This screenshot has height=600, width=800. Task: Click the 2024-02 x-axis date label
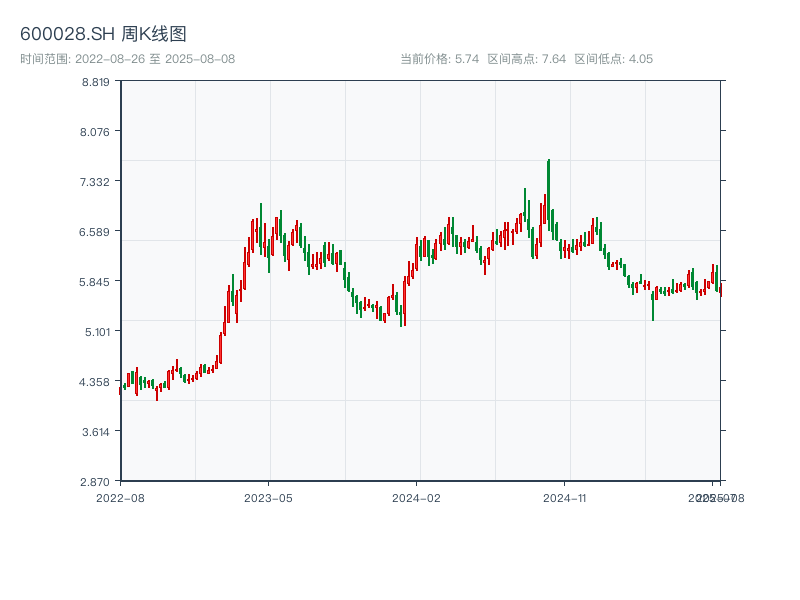[417, 497]
